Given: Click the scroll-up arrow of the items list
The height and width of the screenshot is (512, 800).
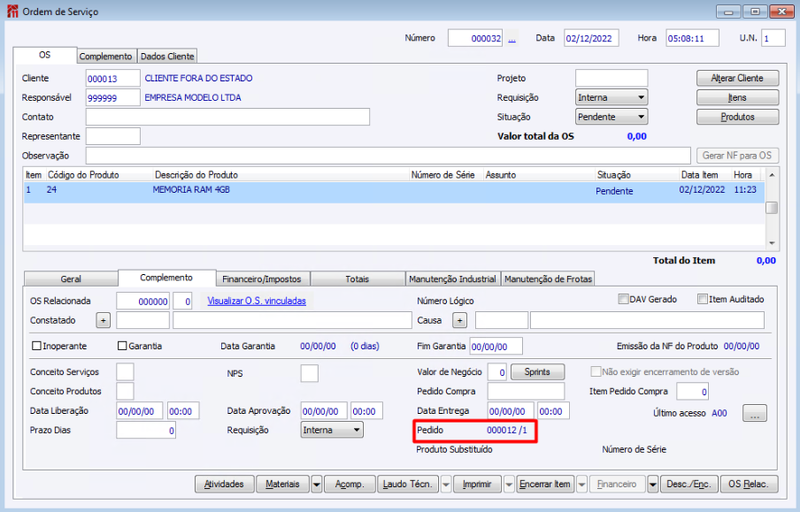Looking at the screenshot, I should point(772,175).
